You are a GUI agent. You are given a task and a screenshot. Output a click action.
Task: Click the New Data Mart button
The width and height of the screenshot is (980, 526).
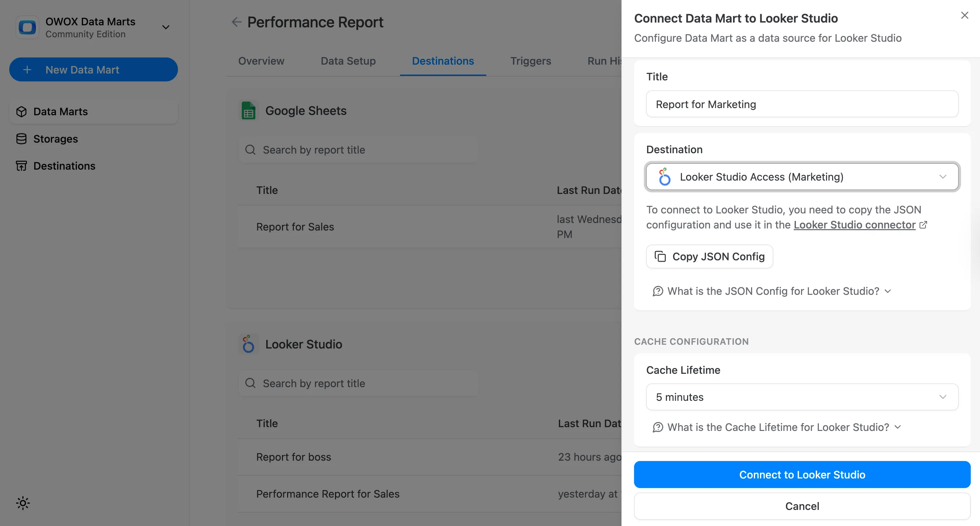[94, 70]
